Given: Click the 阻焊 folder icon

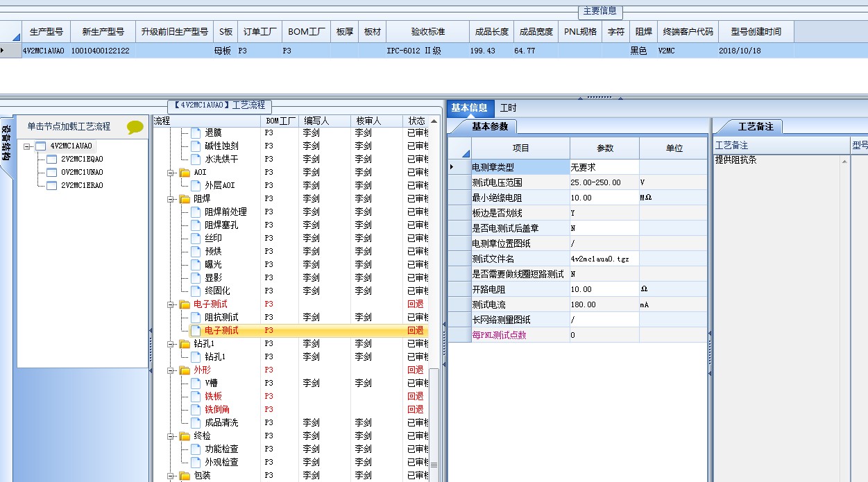Looking at the screenshot, I should coord(185,198).
